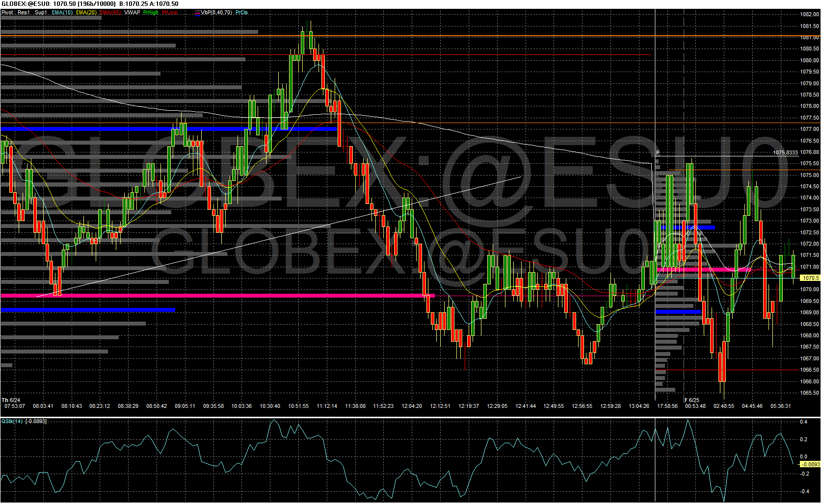The height and width of the screenshot is (504, 821).
Task: Select the PrCls legend label
Action: [x=241, y=13]
